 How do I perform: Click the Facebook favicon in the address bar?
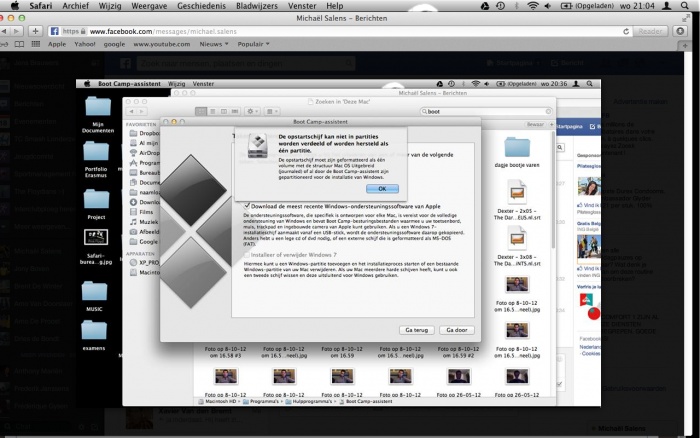pyautogui.click(x=54, y=31)
